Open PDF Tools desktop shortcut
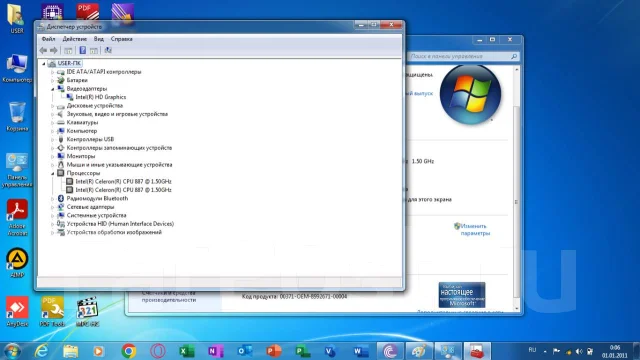640x360 pixels. click(x=52, y=311)
